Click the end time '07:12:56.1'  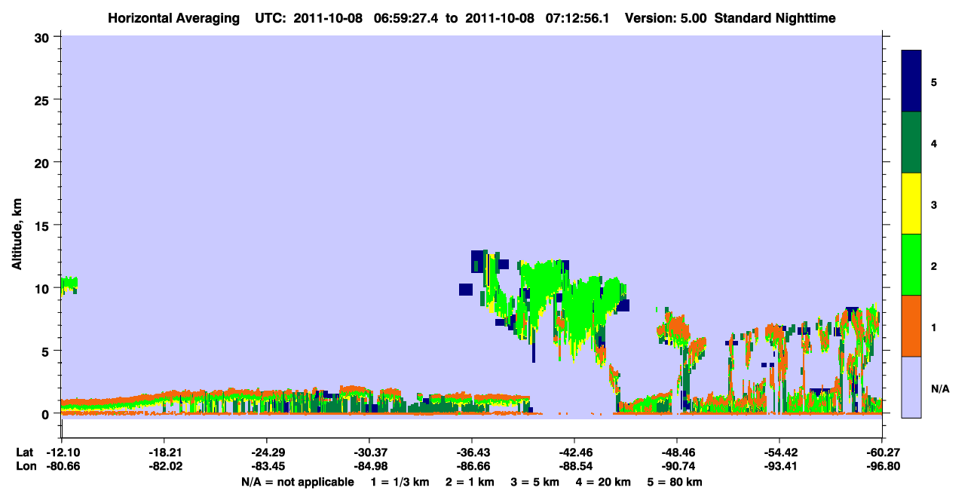(577, 18)
